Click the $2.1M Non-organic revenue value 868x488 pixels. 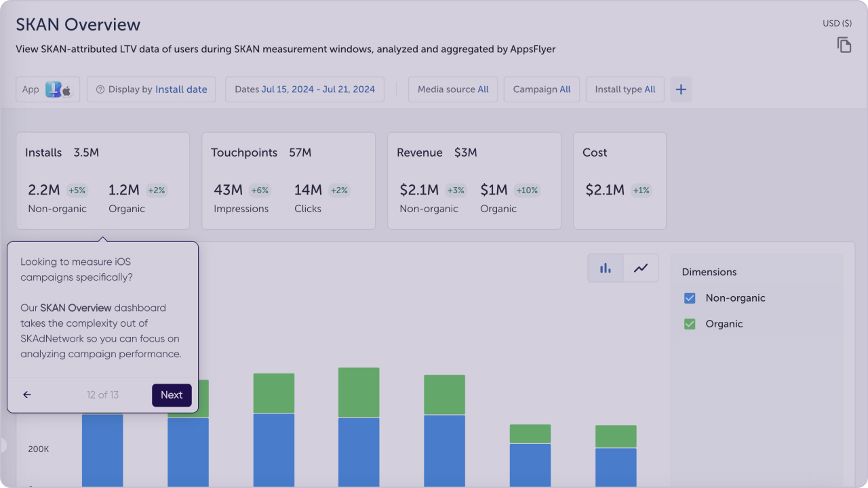[x=419, y=190]
